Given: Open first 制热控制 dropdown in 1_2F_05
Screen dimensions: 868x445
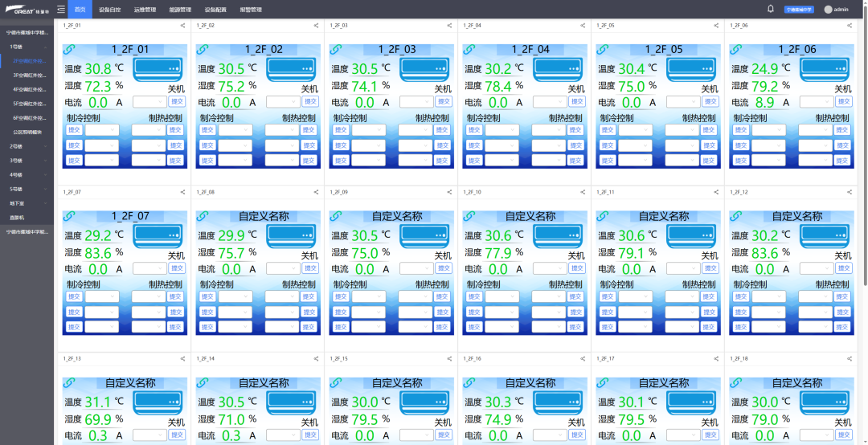Looking at the screenshot, I should (x=682, y=130).
